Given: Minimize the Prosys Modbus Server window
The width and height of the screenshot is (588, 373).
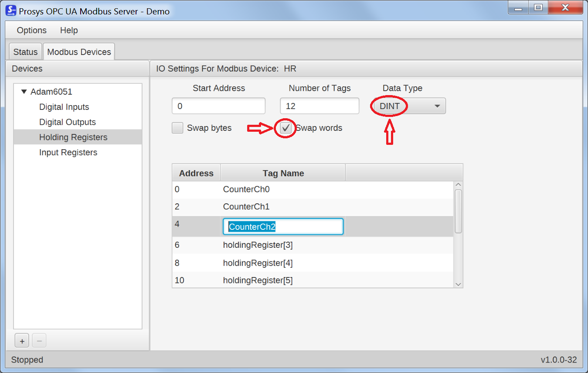Looking at the screenshot, I should (x=518, y=8).
